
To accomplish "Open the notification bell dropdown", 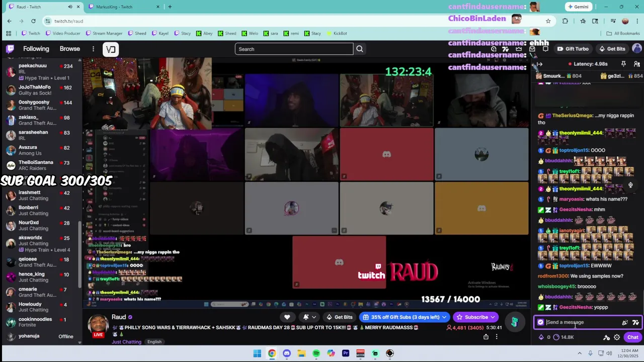I will pos(309,317).
